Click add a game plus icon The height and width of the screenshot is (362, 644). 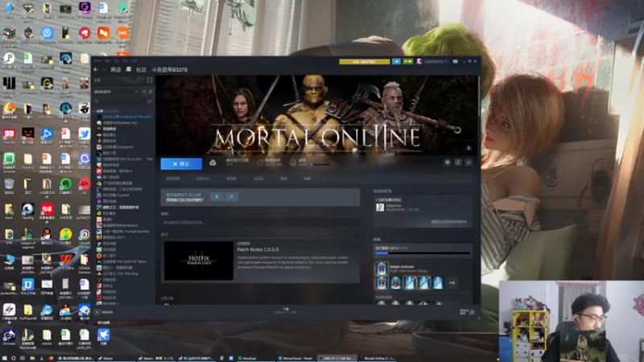pyautogui.click(x=97, y=312)
